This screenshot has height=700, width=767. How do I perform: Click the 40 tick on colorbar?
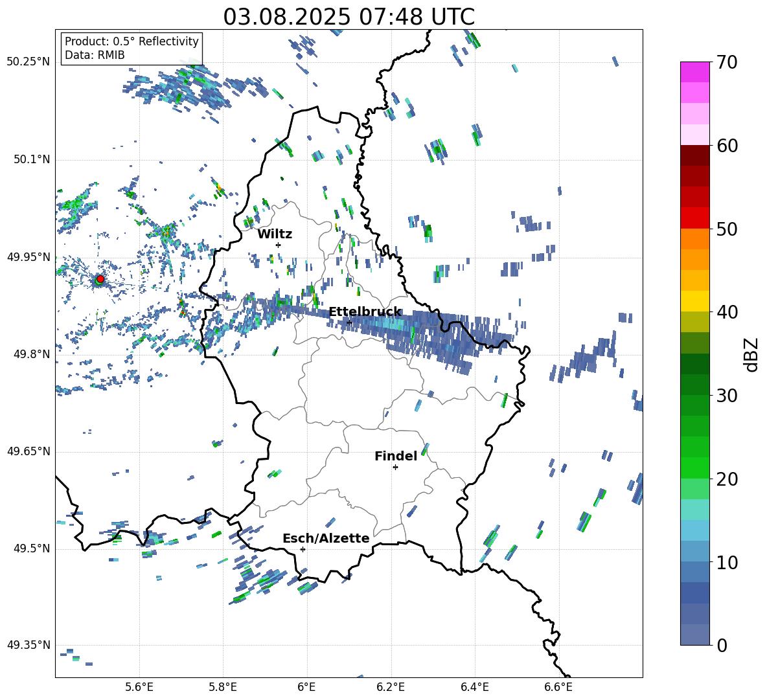coord(727,312)
